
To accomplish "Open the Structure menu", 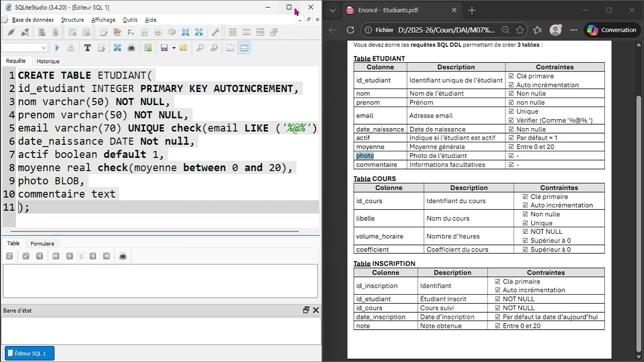I will point(72,20).
